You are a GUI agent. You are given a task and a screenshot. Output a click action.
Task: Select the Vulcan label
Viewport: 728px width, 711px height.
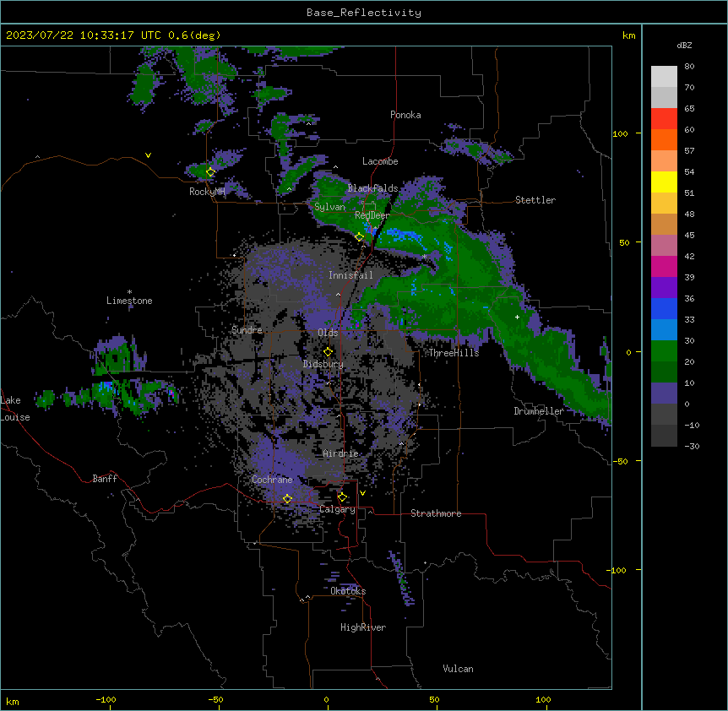pyautogui.click(x=458, y=669)
